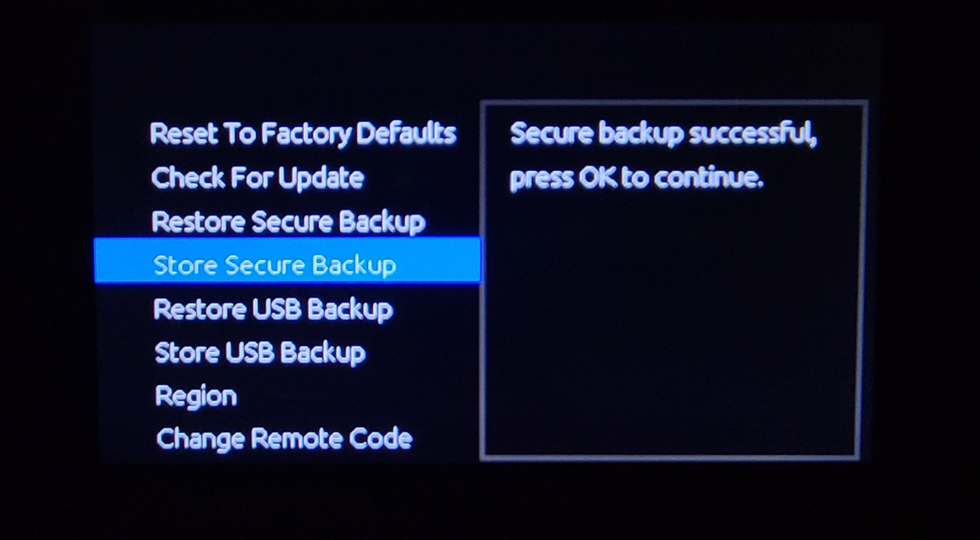Click the word OK in the message

(x=597, y=178)
